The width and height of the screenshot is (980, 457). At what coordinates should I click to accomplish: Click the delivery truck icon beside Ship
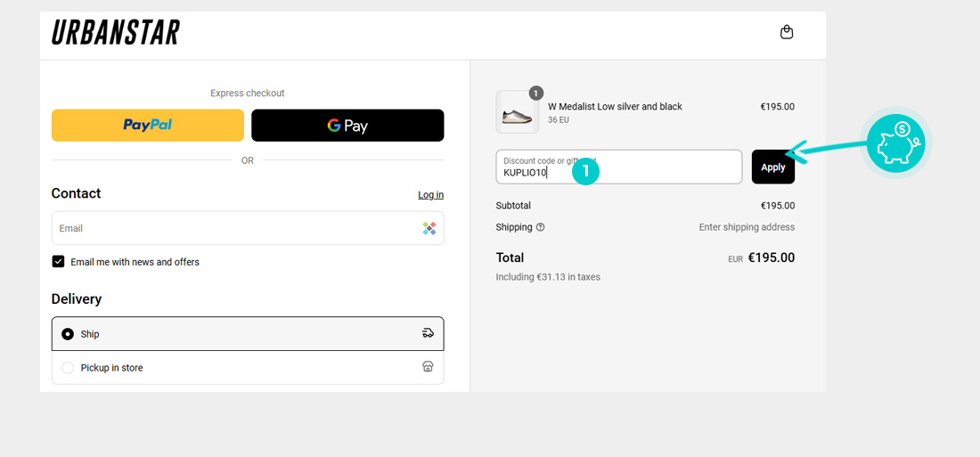coord(428,333)
